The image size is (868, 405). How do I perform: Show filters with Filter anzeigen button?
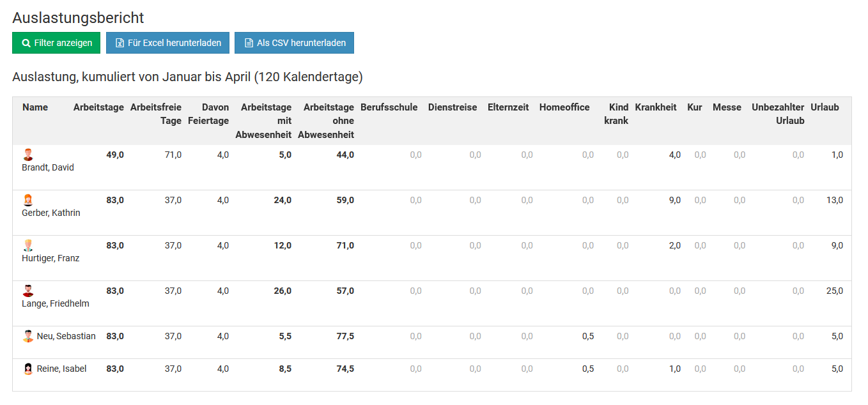(x=57, y=43)
